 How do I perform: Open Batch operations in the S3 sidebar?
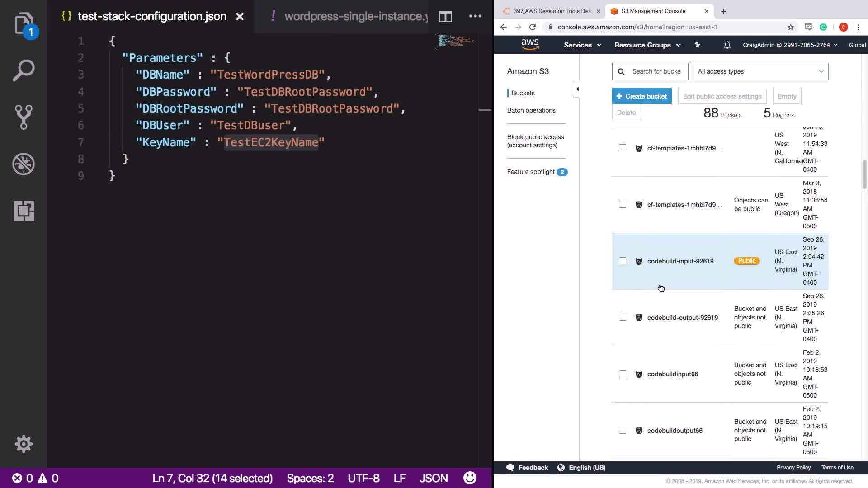coord(531,110)
